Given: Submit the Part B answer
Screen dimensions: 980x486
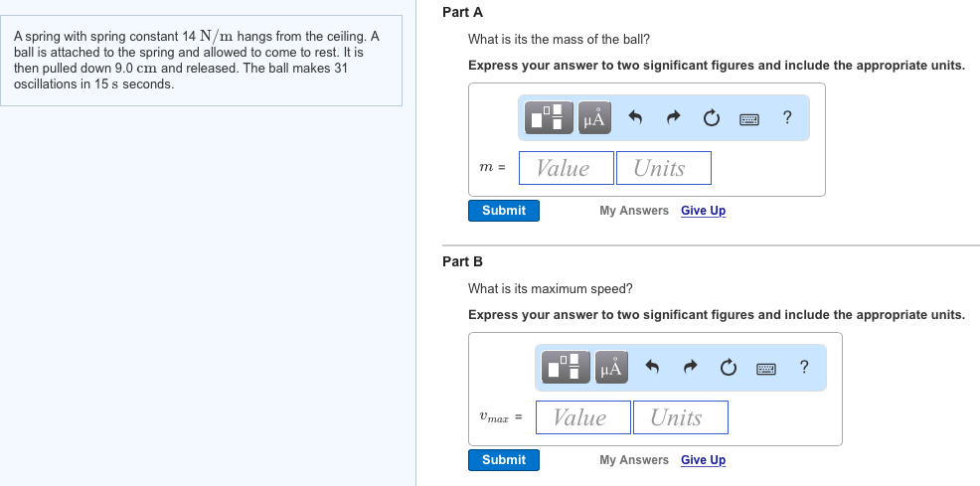Looking at the screenshot, I should pos(504,460).
